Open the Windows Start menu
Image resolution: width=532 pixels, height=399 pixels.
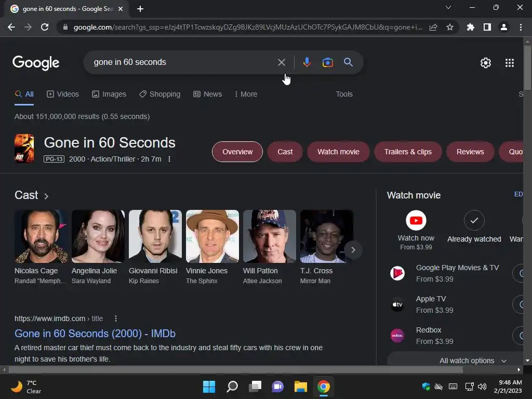209,387
